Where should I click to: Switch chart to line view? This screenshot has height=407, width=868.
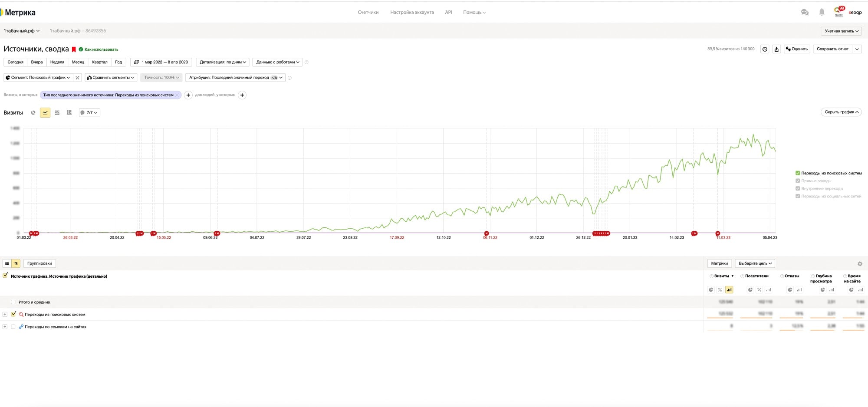[45, 113]
